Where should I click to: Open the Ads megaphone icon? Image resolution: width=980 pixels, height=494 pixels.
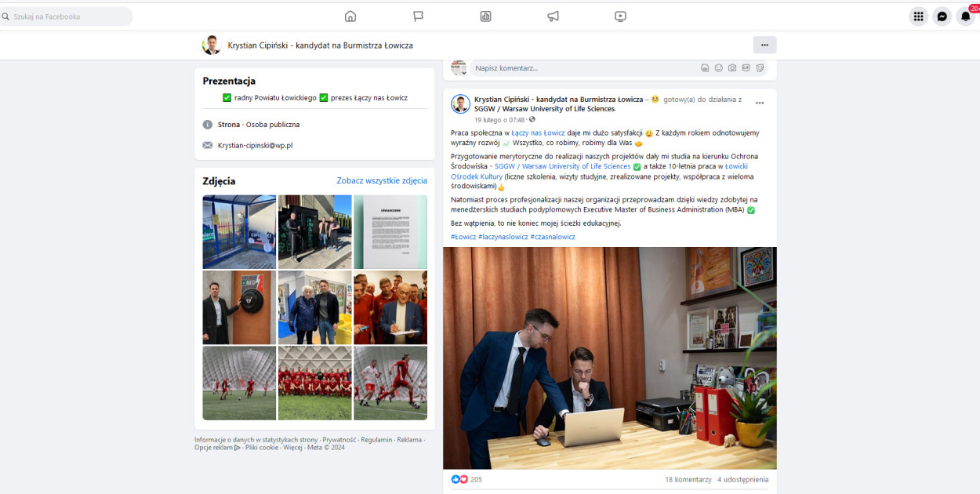[553, 16]
